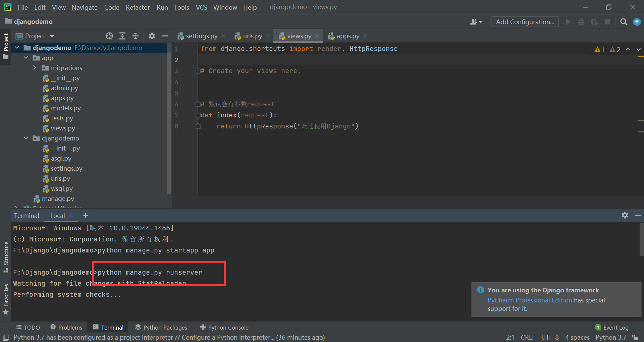The image size is (644, 342).
Task: Close the apps.py editor tab
Action: coord(365,36)
